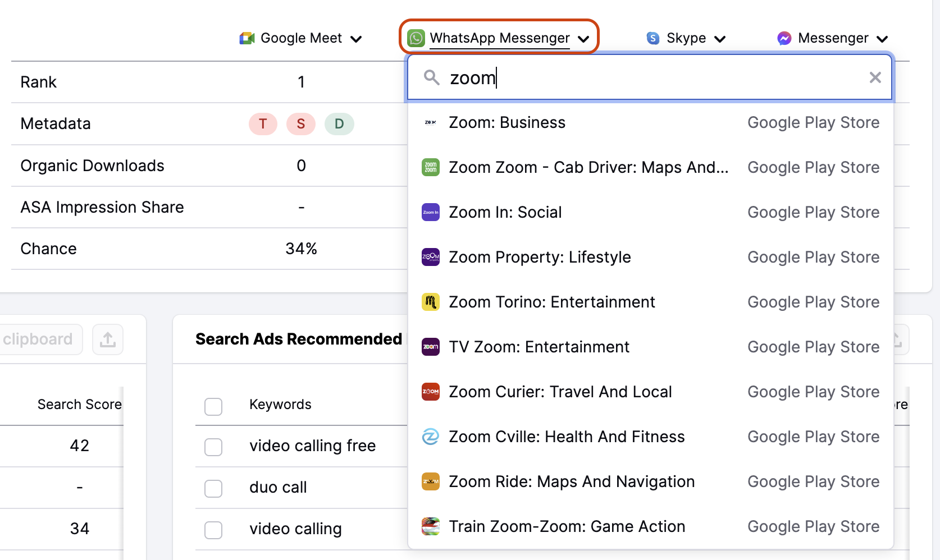Click the Train Zoom-Zoom game icon
The height and width of the screenshot is (560, 940).
(x=430, y=526)
